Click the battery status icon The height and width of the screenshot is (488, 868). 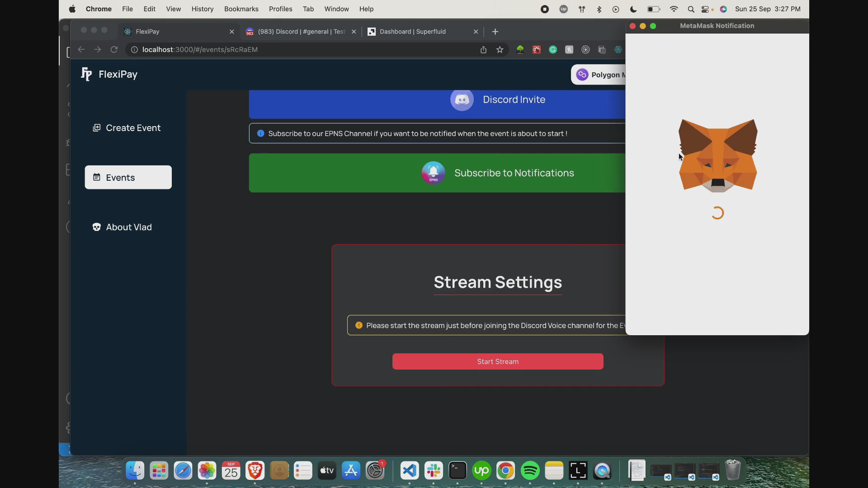click(654, 9)
